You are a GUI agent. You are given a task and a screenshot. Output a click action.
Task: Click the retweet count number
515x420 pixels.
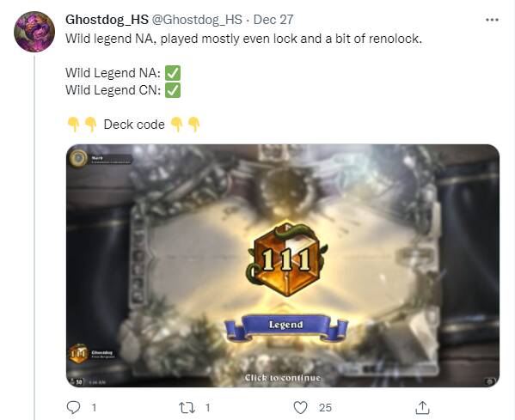tap(207, 407)
